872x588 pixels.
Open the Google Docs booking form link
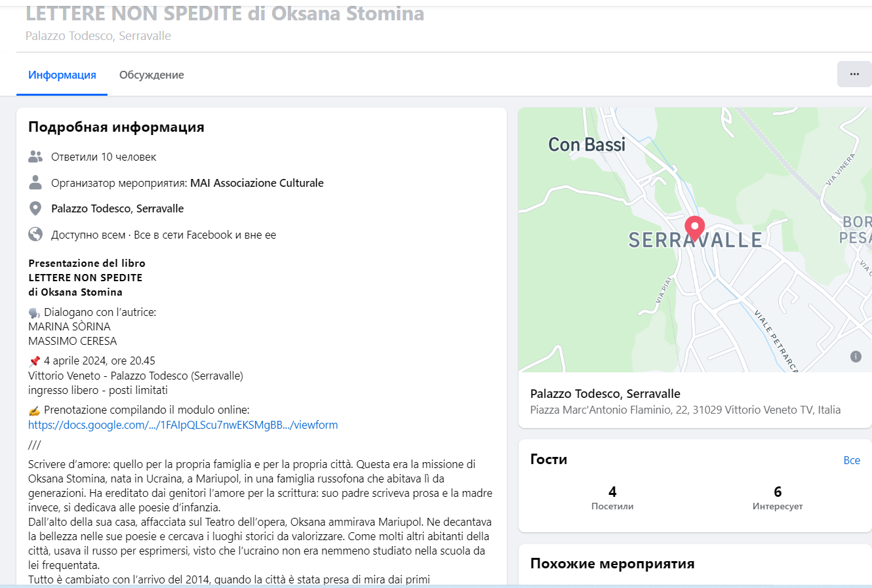click(x=183, y=425)
